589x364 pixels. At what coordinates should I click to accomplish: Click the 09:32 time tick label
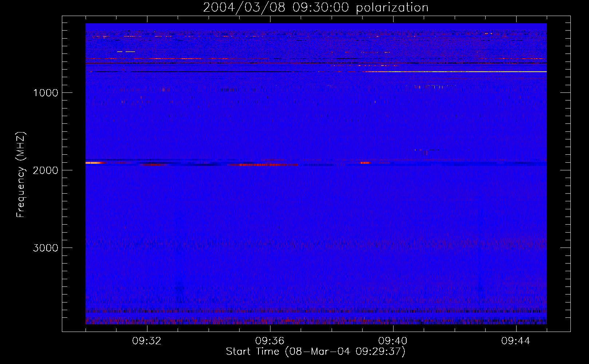pos(147,341)
